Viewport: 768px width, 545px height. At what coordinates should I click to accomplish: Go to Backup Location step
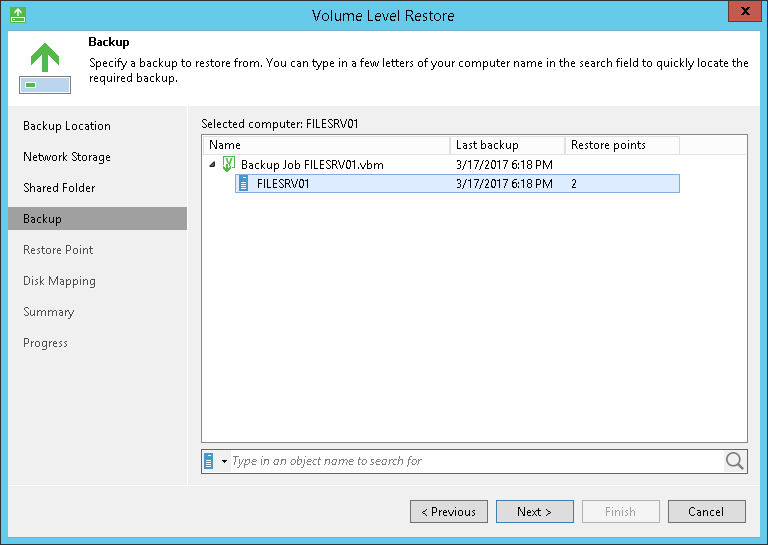[67, 126]
